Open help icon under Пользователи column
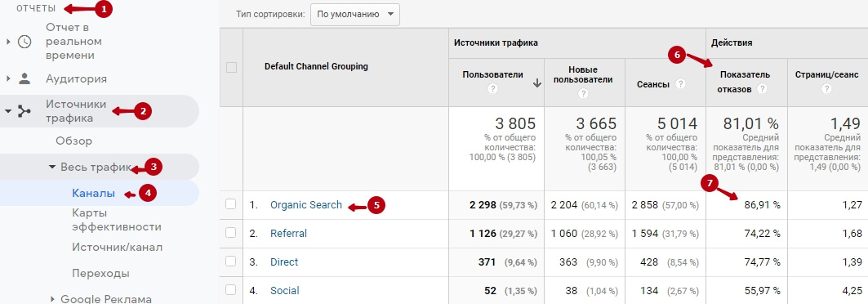 (x=493, y=88)
